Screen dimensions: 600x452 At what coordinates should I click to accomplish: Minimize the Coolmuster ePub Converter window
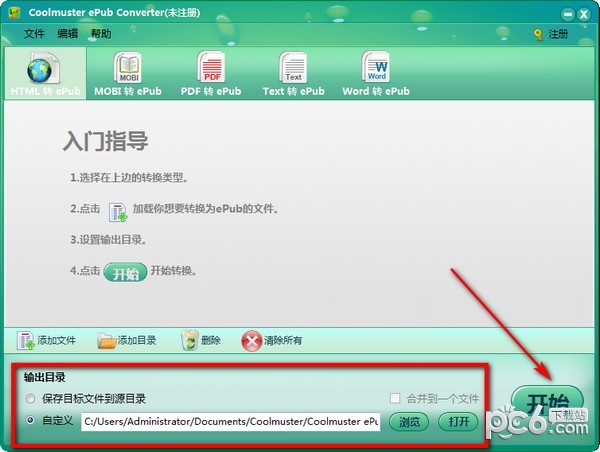coord(568,15)
